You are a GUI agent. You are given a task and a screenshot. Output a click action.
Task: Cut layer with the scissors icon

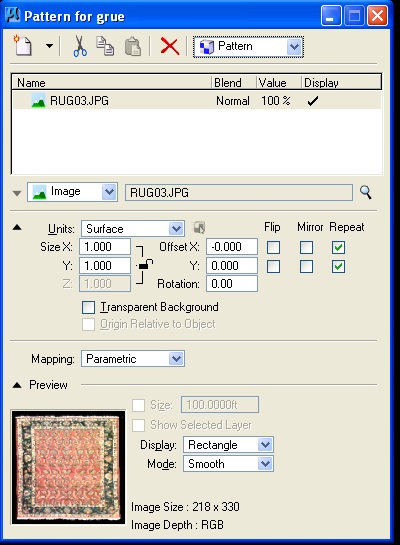click(80, 46)
